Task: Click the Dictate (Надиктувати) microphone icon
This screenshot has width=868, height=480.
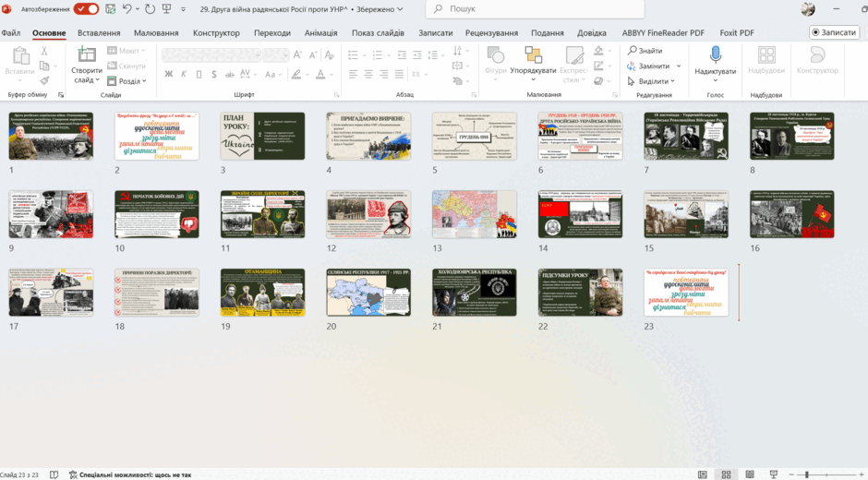Action: pyautogui.click(x=716, y=54)
